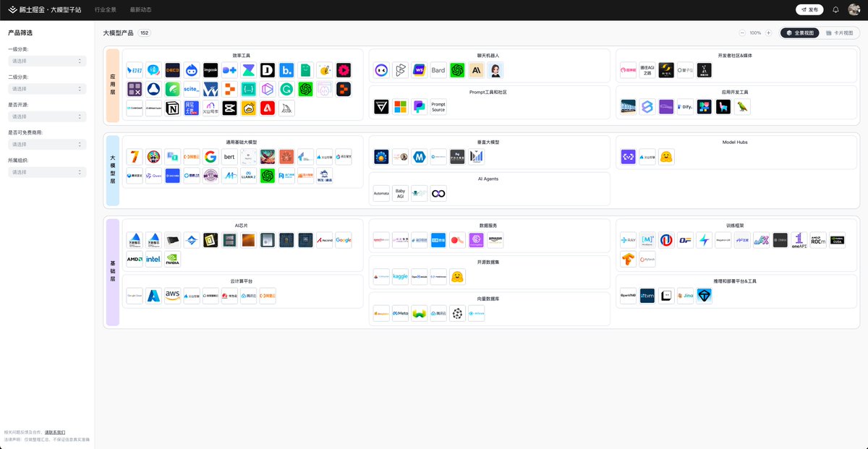This screenshot has width=868, height=449.
Task: Expand the 是否可免费商用 dropdown
Action: [47, 145]
